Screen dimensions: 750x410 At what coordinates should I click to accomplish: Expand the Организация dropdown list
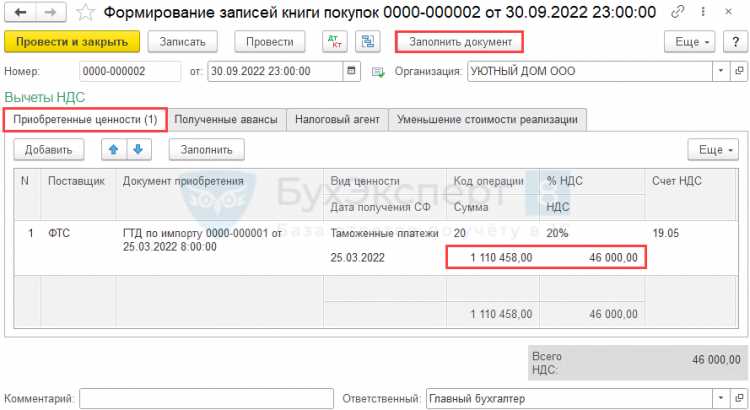(x=721, y=71)
